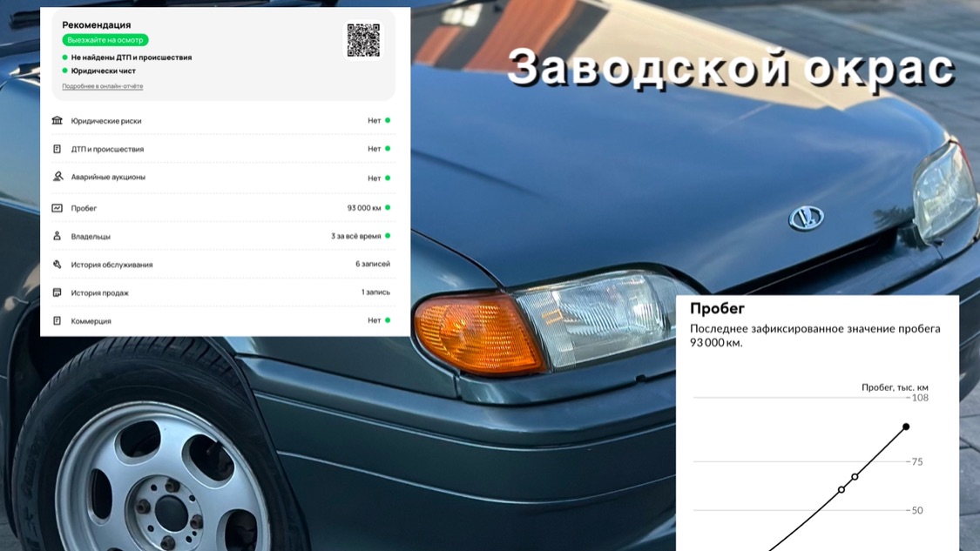980x551 pixels.
Task: Click the person icon beside Владельцы
Action: (57, 236)
